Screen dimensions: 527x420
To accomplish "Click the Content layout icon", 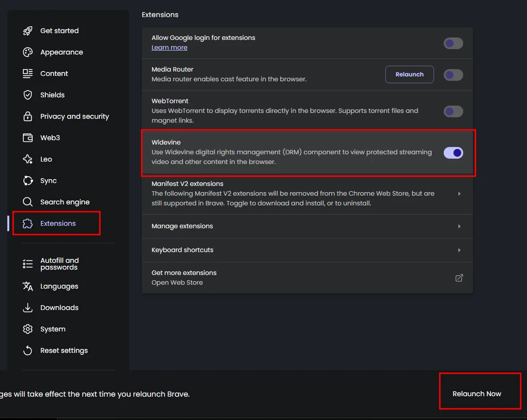I will (28, 73).
